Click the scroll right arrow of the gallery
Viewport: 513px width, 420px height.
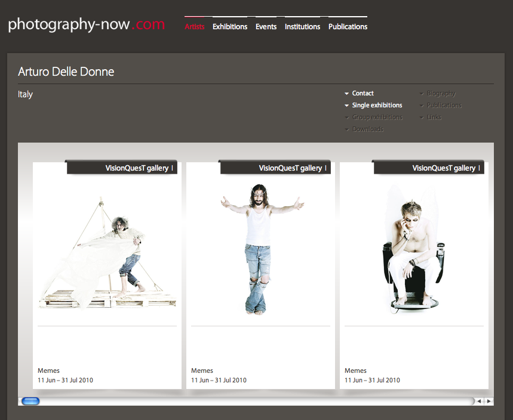coord(489,402)
